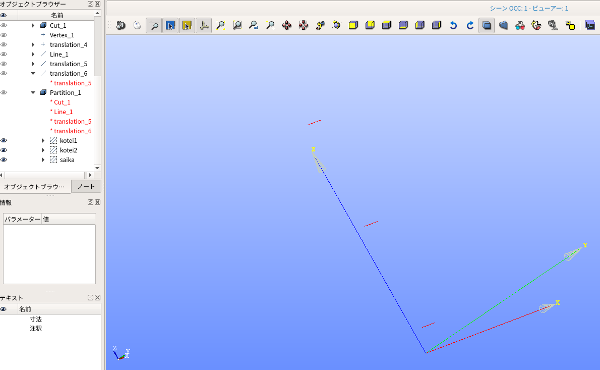Select the Fit Area zoom tool
The image size is (600, 370).
[x=237, y=26]
